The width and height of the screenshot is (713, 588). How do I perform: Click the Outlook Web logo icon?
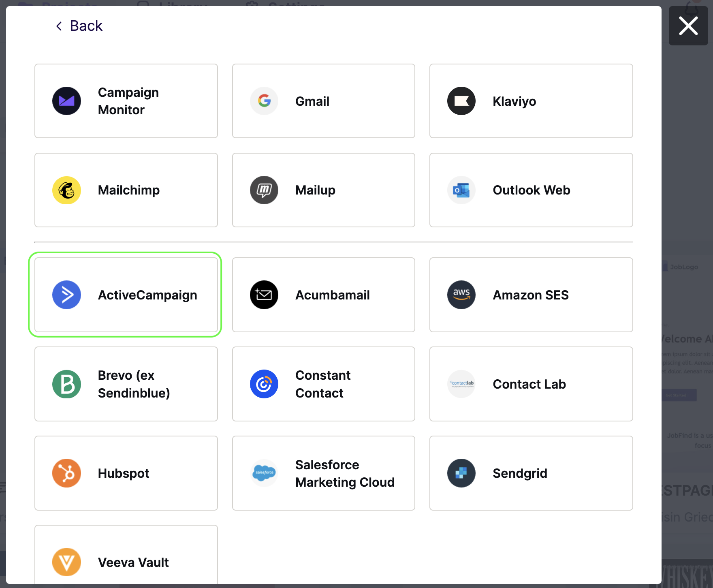pyautogui.click(x=461, y=190)
